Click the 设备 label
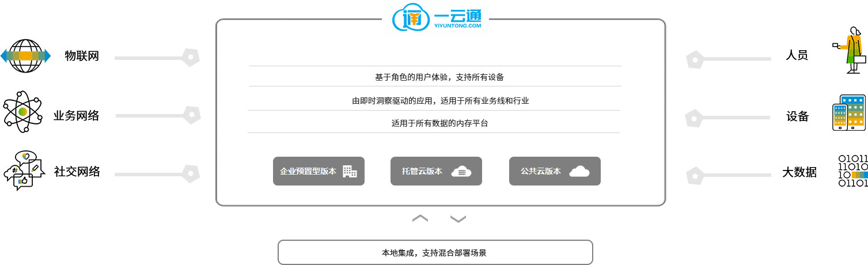The width and height of the screenshot is (868, 265). point(798,116)
